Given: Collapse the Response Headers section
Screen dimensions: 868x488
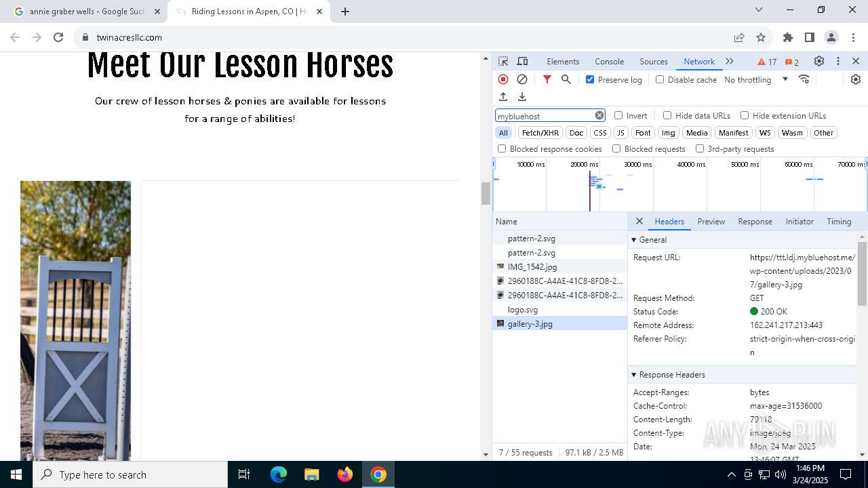Looking at the screenshot, I should [x=634, y=374].
